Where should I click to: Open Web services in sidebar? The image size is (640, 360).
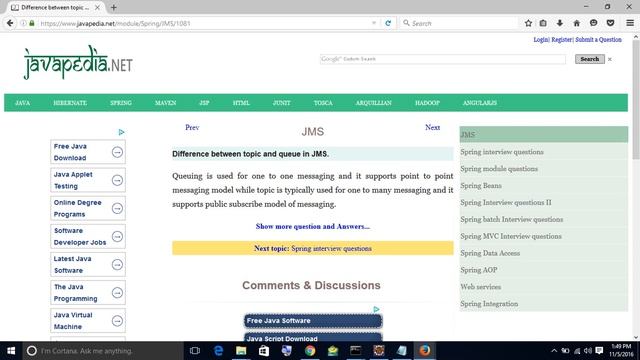(x=480, y=287)
